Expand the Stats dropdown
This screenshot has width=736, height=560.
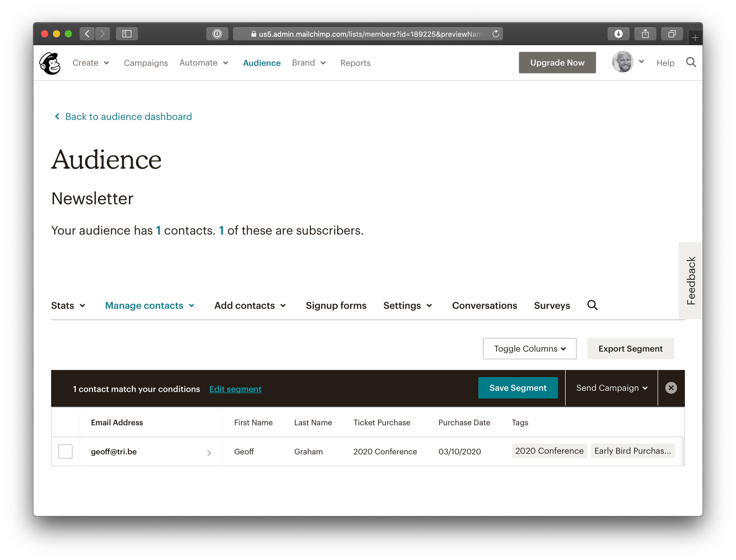coord(68,306)
